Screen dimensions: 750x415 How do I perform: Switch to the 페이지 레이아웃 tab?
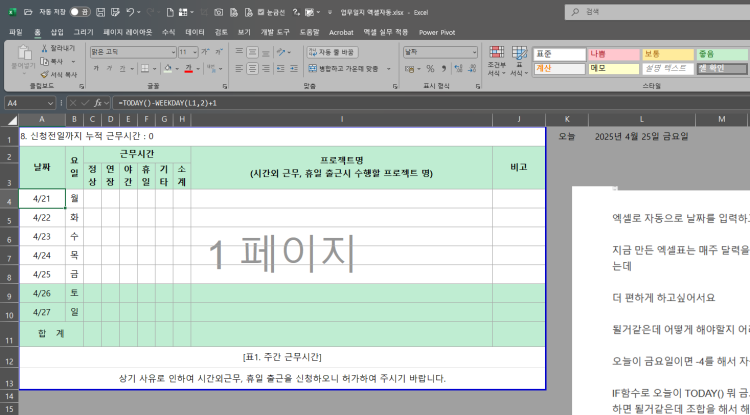(x=128, y=32)
